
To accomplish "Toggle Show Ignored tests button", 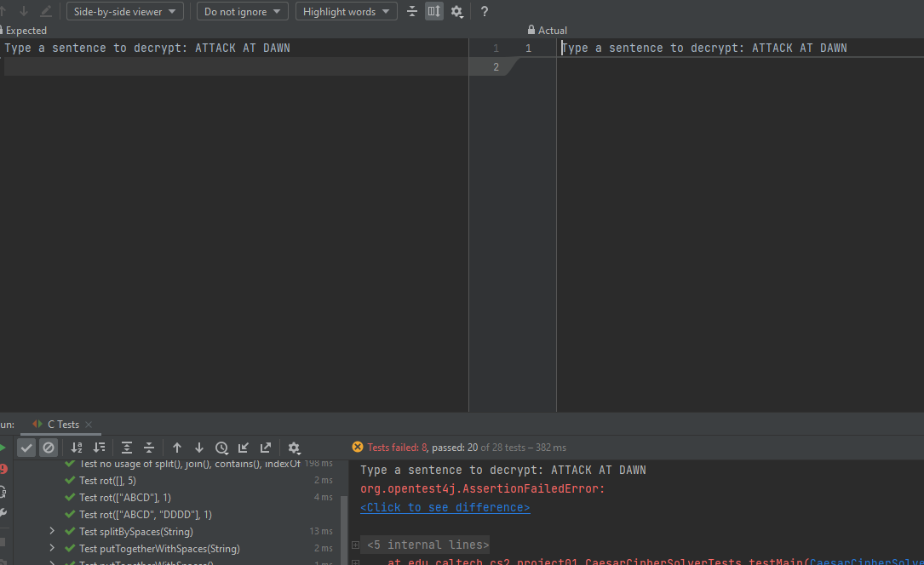I will 49,448.
